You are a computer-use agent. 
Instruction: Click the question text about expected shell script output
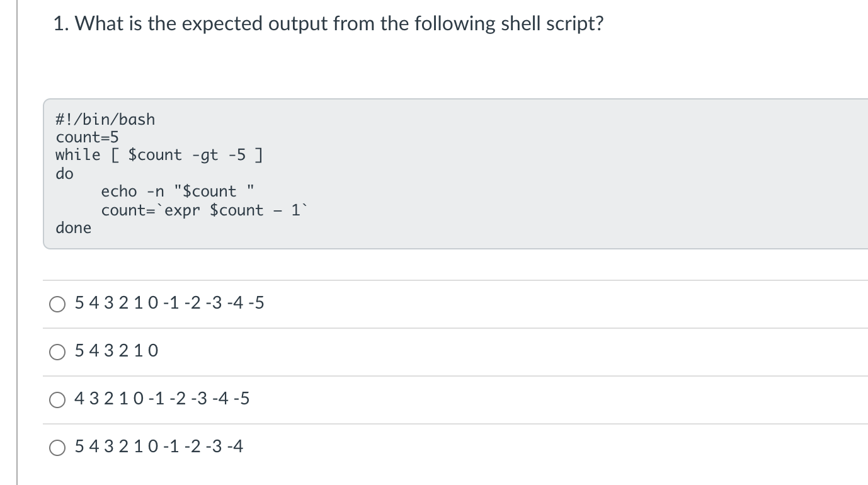328,24
